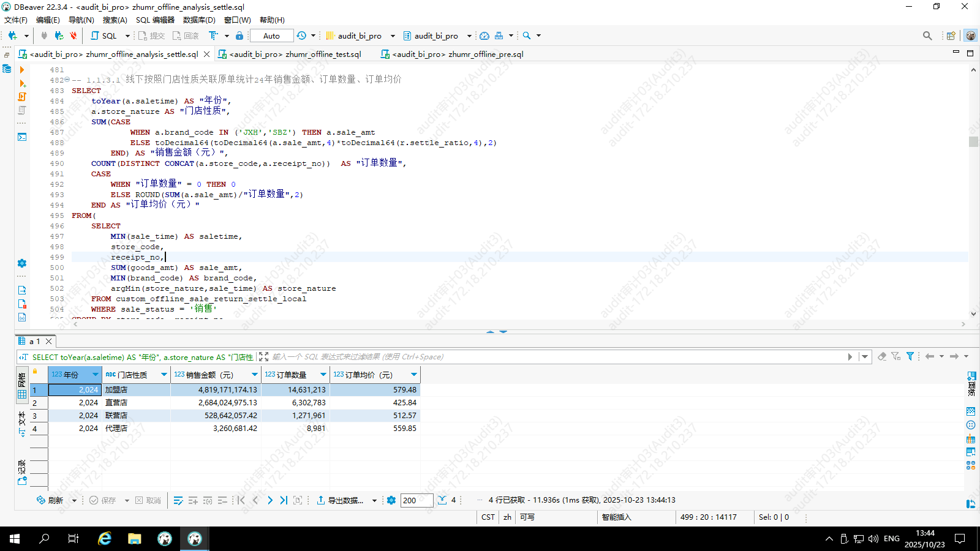Open result set settings gear icon

391,500
